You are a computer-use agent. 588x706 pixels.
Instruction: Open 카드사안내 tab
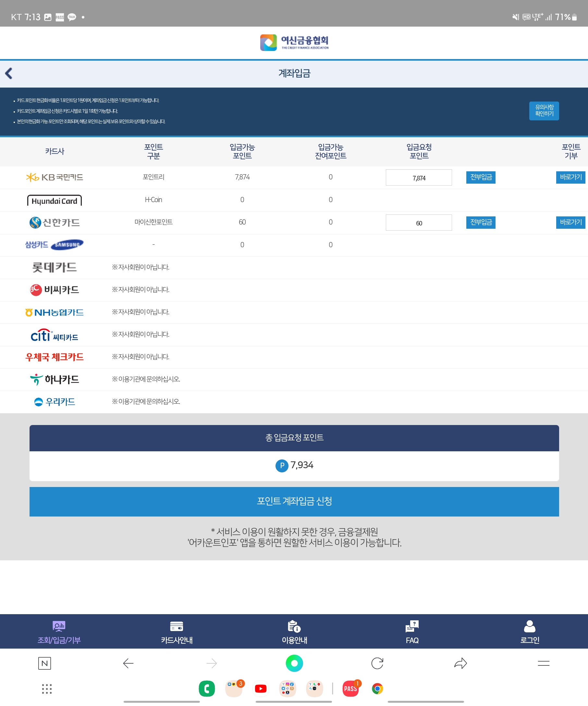177,632
